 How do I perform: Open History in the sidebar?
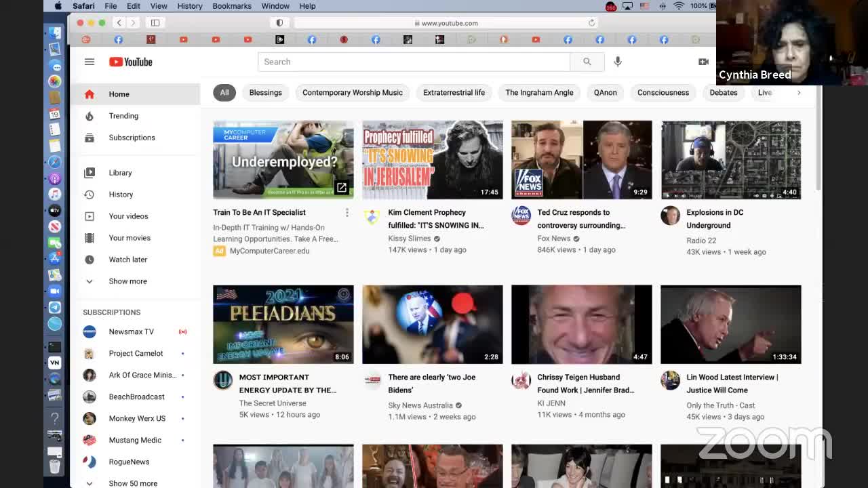pos(136,195)
